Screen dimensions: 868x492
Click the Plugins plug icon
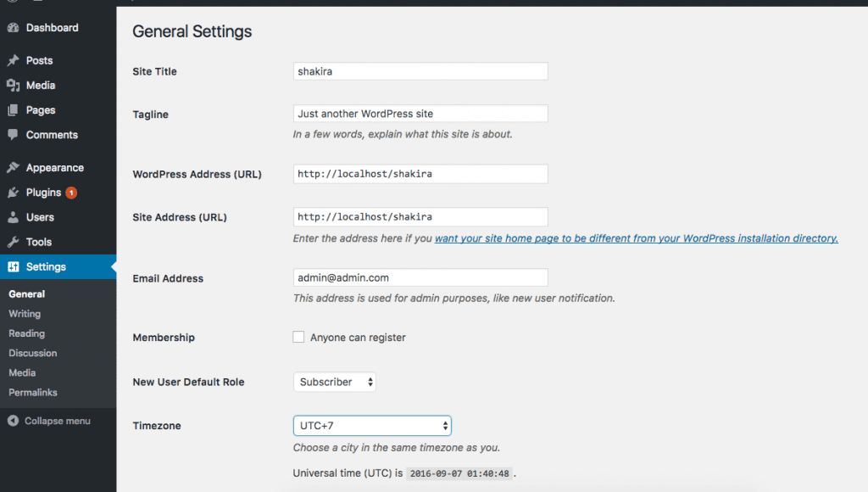pos(13,193)
